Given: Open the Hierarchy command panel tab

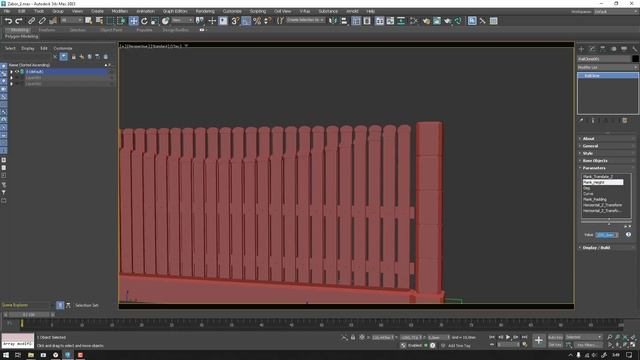Looking at the screenshot, I should click(603, 49).
